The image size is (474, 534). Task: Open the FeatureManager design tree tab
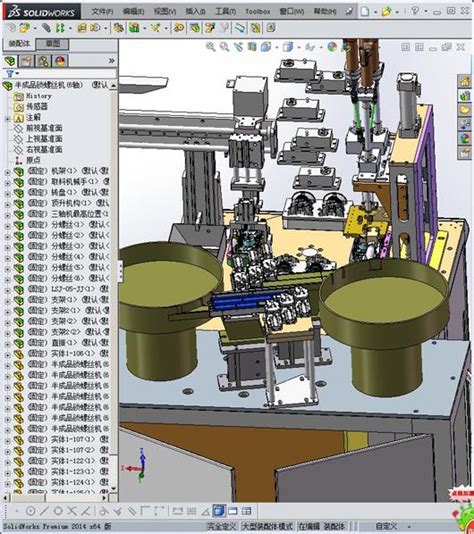(11, 61)
